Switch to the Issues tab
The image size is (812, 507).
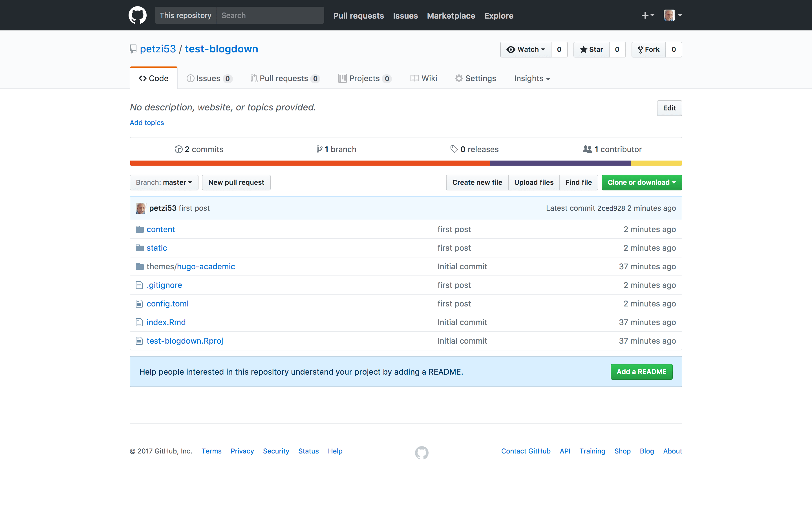click(209, 79)
